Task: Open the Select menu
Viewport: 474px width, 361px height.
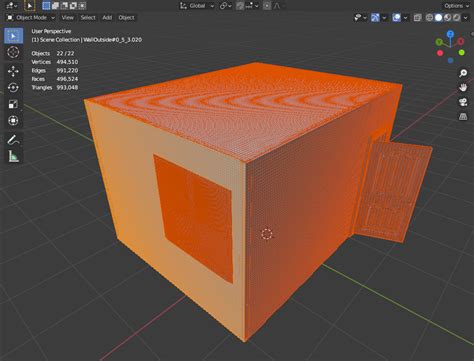Action: click(88, 18)
